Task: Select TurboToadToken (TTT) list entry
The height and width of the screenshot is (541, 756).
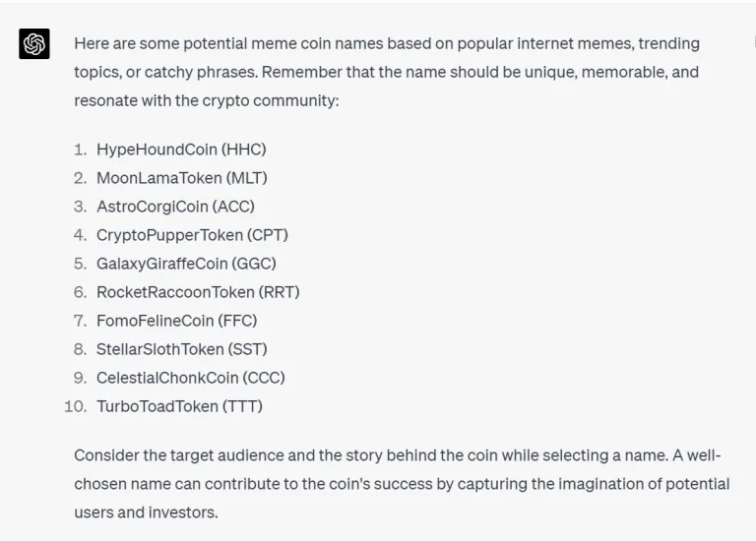Action: pyautogui.click(x=179, y=406)
